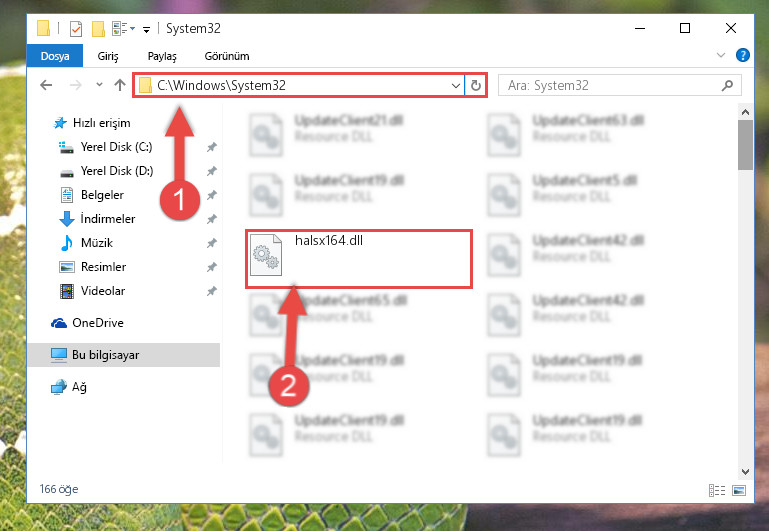Expand the ribbon with chevron
Viewport: 769px width, 531px height.
[x=720, y=55]
